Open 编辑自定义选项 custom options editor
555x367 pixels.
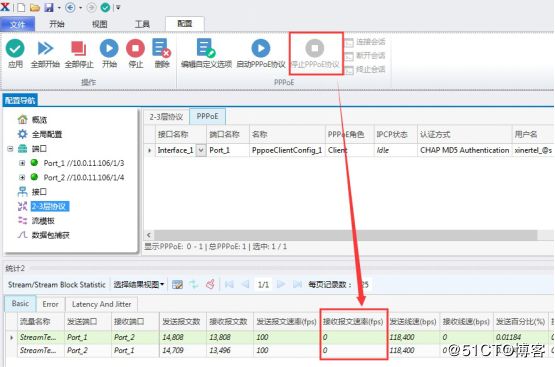coord(206,54)
